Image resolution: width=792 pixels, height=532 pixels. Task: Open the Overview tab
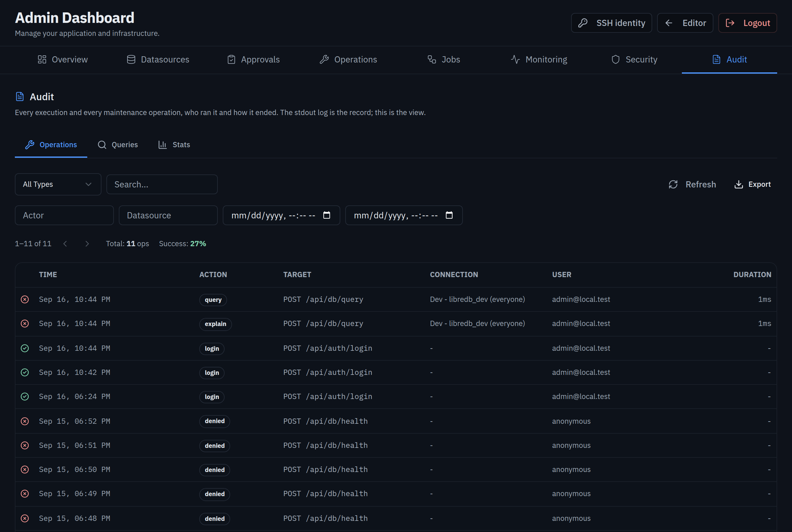[63, 60]
